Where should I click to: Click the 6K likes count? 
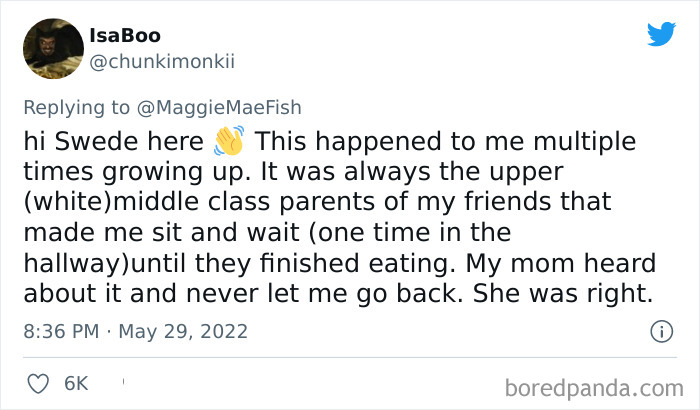76,382
